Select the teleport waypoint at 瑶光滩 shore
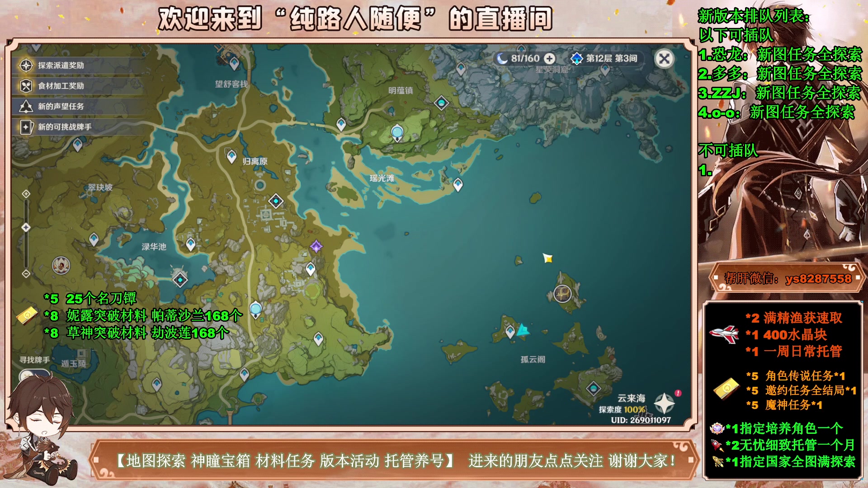This screenshot has width=868, height=488. [458, 185]
